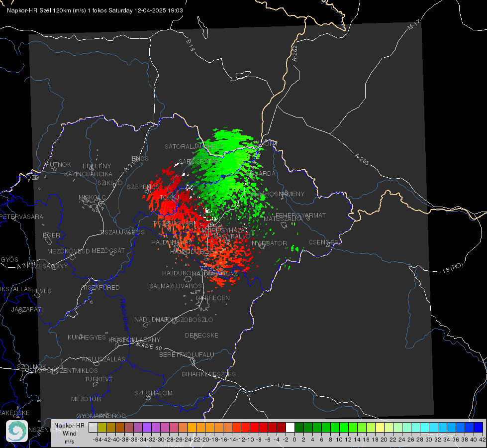Select the NYÍRBÁTOR label

tap(269, 243)
